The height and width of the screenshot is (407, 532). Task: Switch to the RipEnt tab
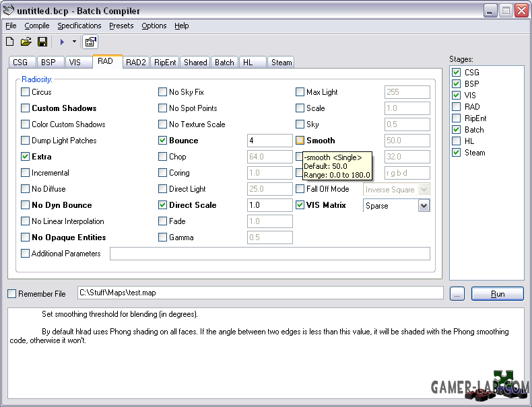click(165, 63)
